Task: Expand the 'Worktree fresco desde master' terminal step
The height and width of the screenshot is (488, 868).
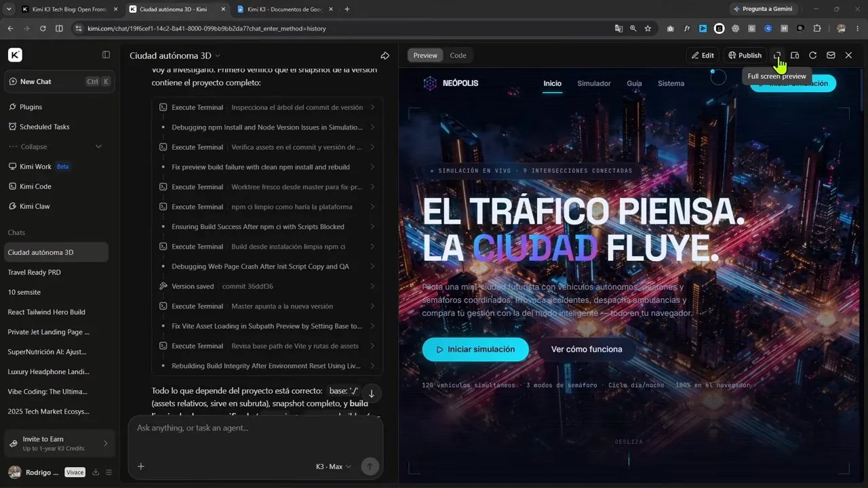Action: [x=267, y=186]
